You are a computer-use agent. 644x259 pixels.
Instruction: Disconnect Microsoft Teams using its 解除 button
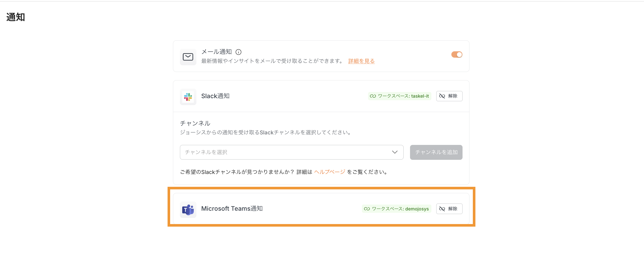pyautogui.click(x=449, y=209)
